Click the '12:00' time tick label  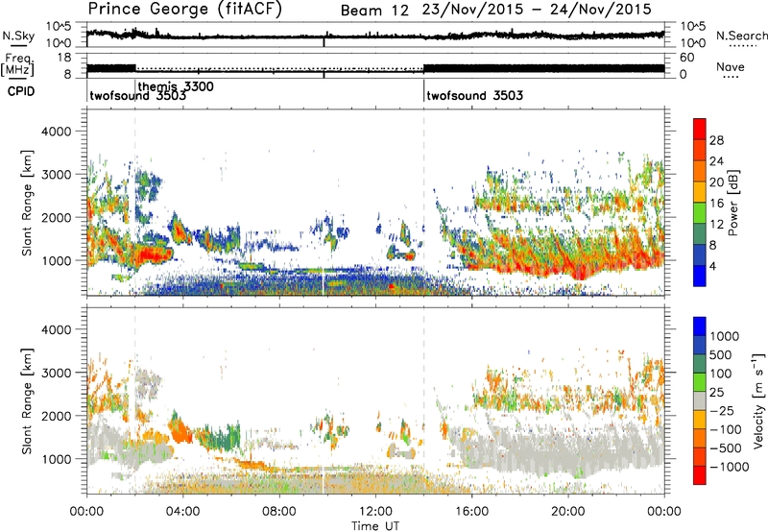pyautogui.click(x=375, y=512)
